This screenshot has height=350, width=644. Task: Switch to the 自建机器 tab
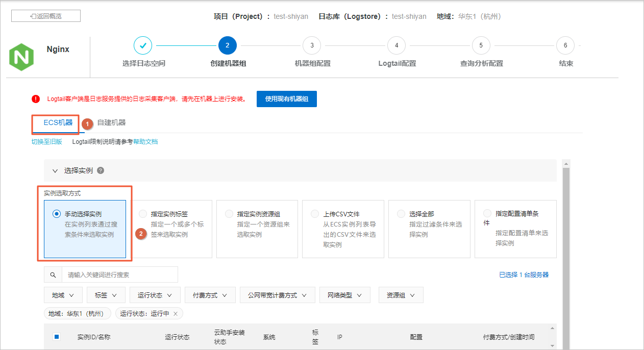[111, 123]
